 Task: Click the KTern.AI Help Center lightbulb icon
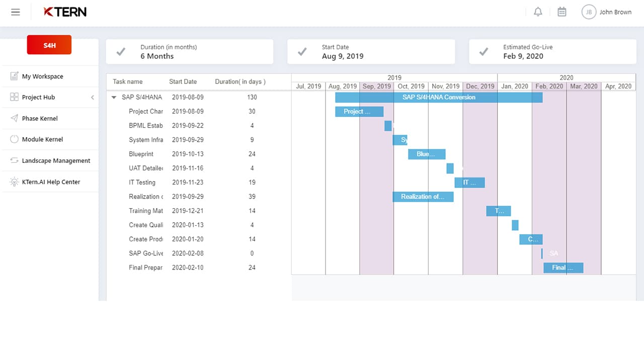[14, 182]
